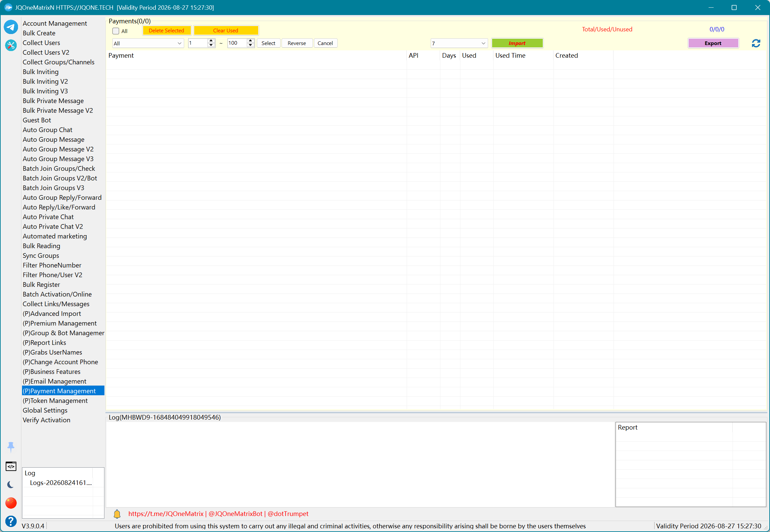Select (P)Email Management

[54, 381]
